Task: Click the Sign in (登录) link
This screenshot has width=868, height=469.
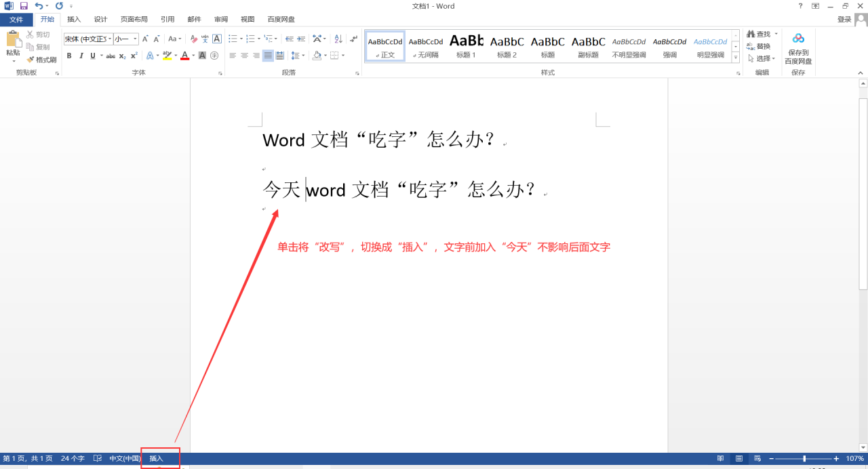Action: (x=844, y=20)
